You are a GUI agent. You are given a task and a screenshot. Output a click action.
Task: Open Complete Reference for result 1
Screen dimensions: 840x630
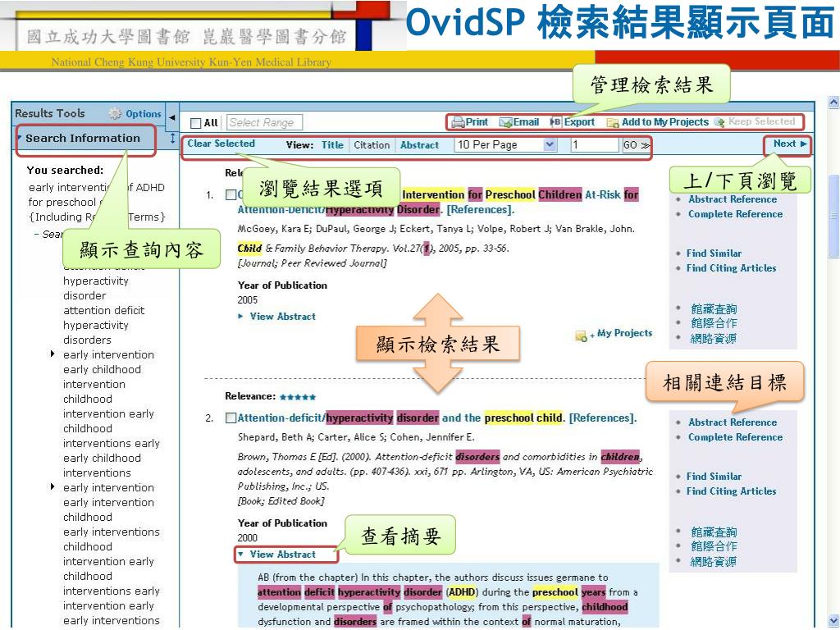(735, 214)
